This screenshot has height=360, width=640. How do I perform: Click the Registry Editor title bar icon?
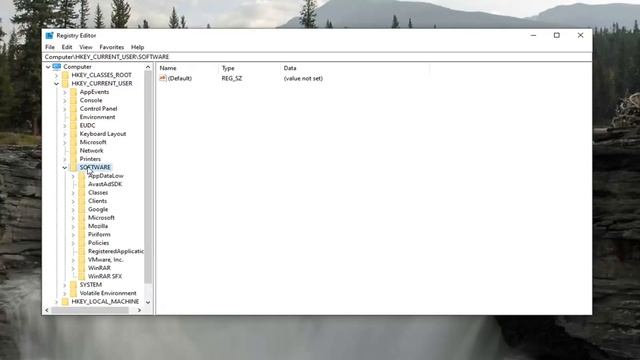pyautogui.click(x=49, y=36)
